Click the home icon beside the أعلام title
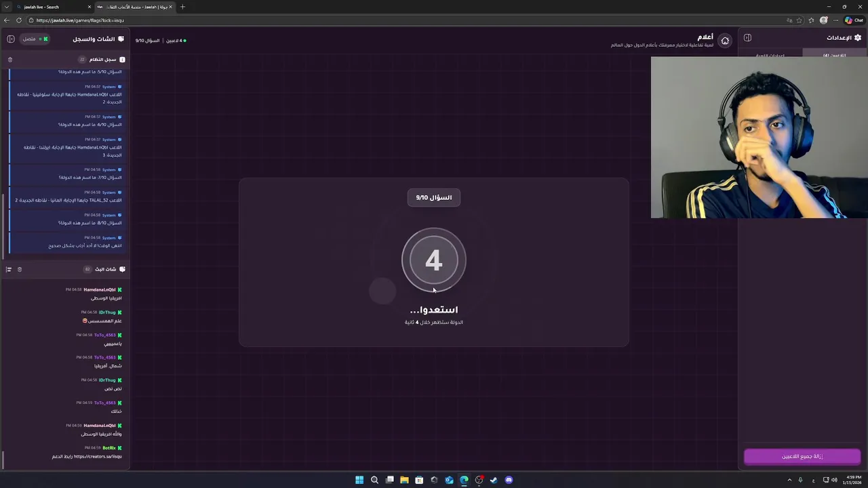868x488 pixels. [725, 41]
